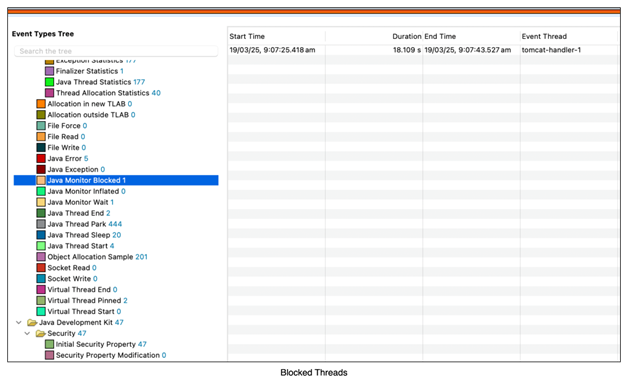The width and height of the screenshot is (628, 391).
Task: Click the Virtual Thread Start icon
Action: [41, 311]
